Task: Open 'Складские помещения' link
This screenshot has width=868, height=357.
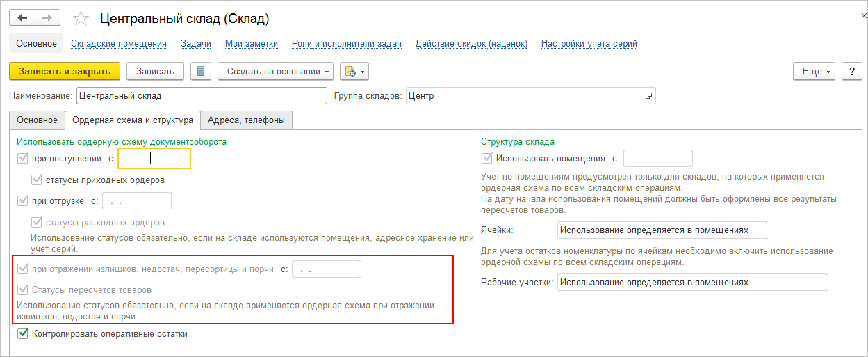Action: coord(119,43)
